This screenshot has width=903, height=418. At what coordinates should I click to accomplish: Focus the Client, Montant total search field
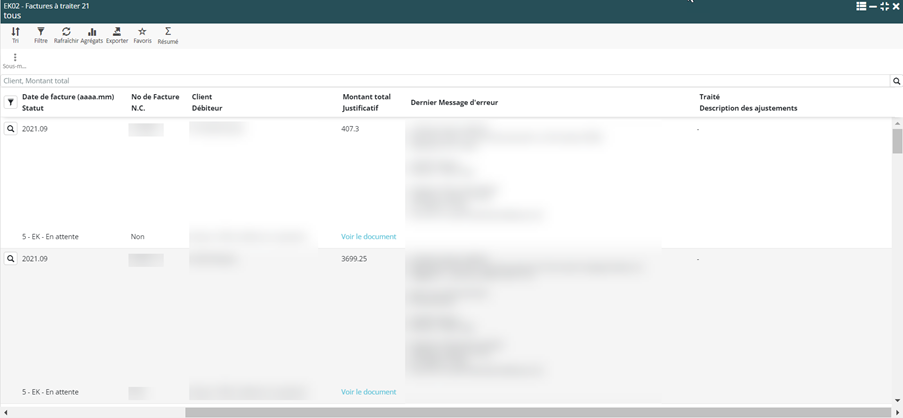(440, 81)
